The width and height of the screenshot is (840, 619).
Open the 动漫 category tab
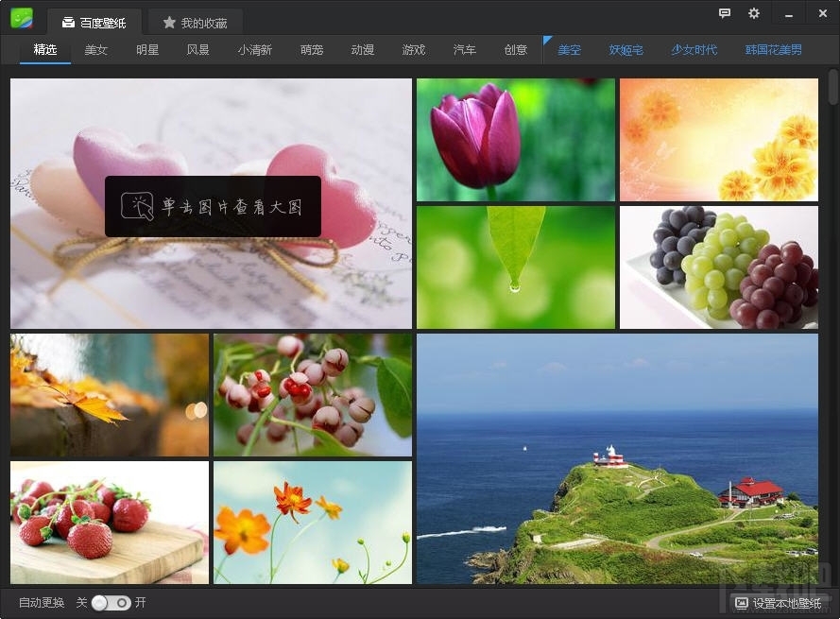[363, 49]
